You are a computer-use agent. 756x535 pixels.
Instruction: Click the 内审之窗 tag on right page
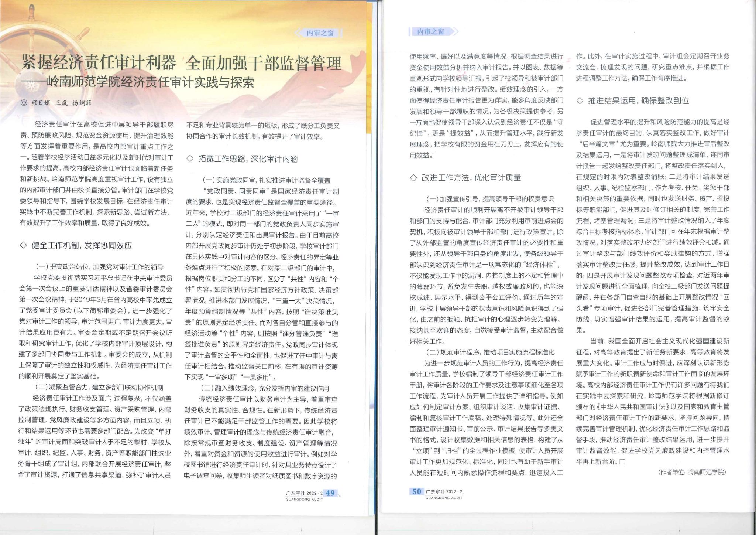[x=430, y=32]
